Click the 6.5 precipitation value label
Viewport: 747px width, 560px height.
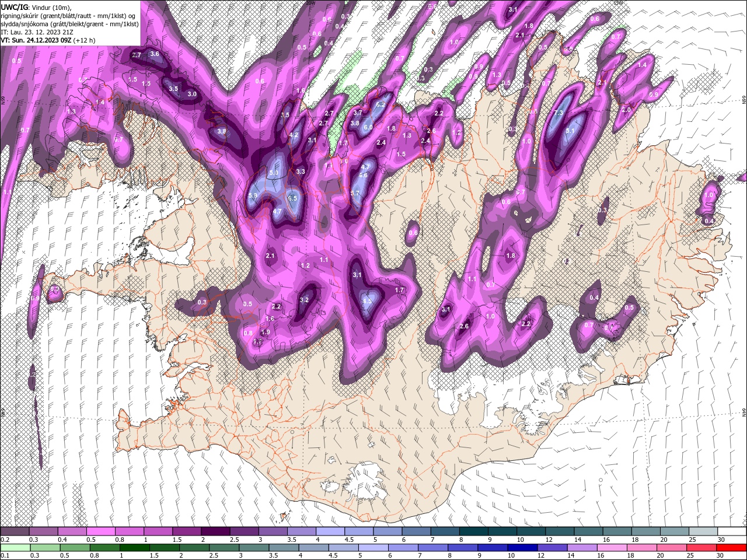pyautogui.click(x=292, y=198)
